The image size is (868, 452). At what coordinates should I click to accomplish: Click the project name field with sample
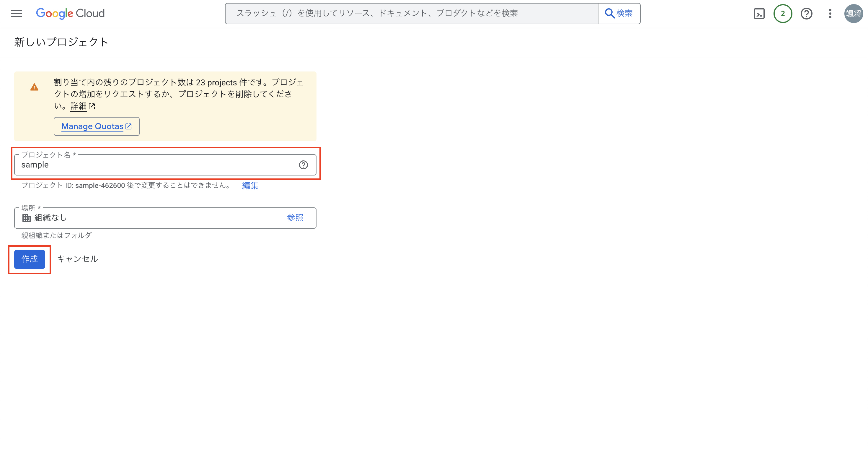tap(165, 165)
